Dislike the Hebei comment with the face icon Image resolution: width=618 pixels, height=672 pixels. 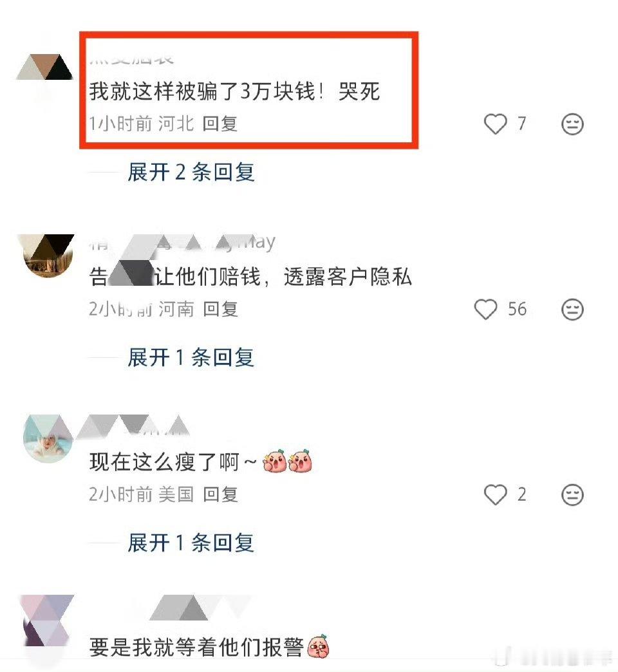572,124
